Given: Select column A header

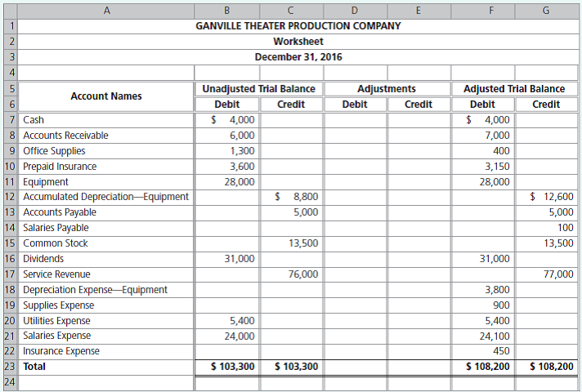Looking at the screenshot, I should pyautogui.click(x=106, y=11).
